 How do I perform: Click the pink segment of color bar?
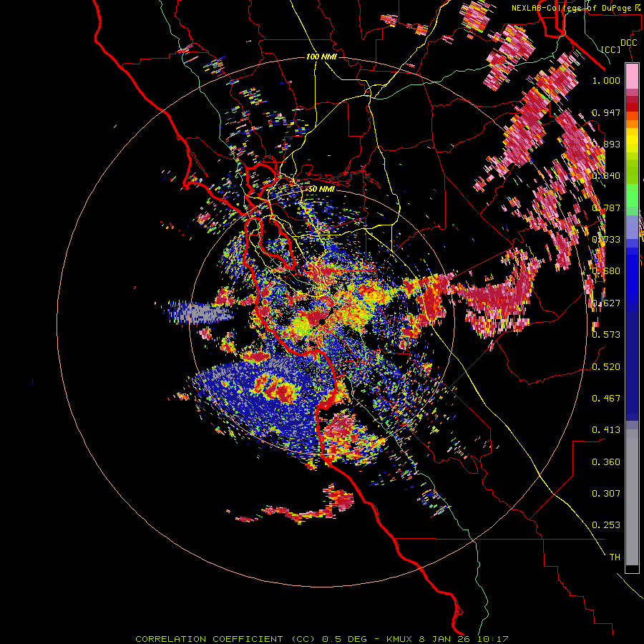pyautogui.click(x=632, y=76)
